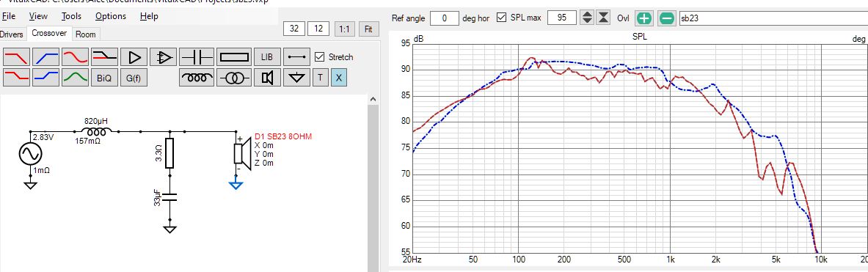The image size is (868, 272).
Task: Select the 2.83V voltage source symbol
Action: [30, 153]
